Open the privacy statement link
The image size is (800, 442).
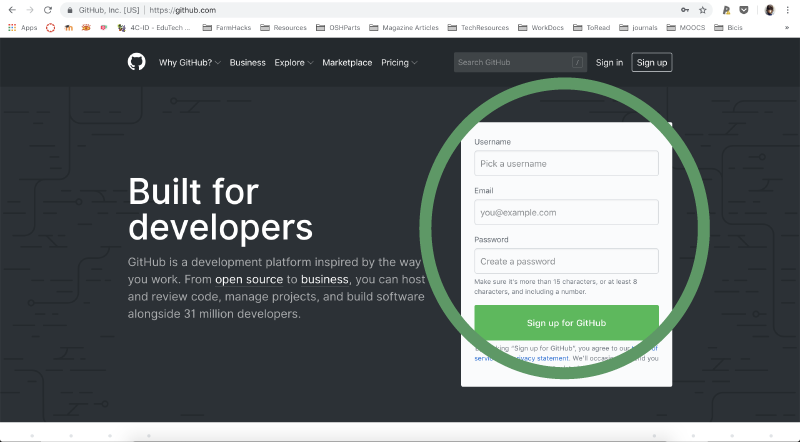coord(541,358)
